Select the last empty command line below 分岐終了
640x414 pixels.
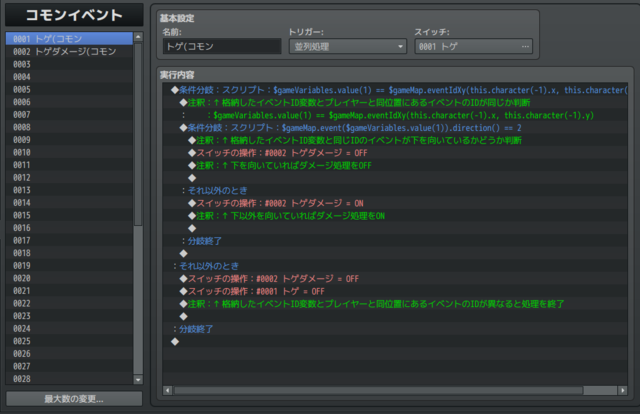pyautogui.click(x=395, y=342)
